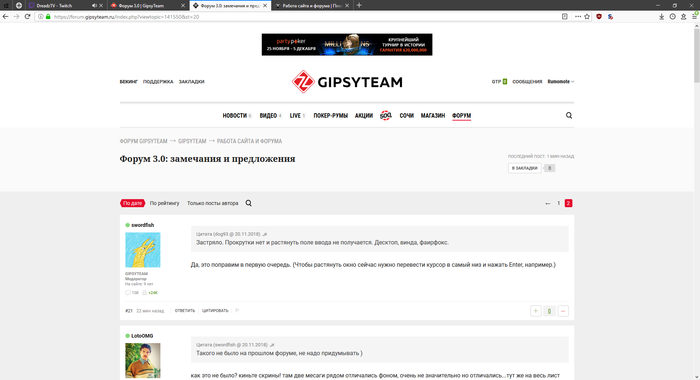The image size is (700, 380).
Task: Click the page vertical scrollbar thumb
Action: 696,56
